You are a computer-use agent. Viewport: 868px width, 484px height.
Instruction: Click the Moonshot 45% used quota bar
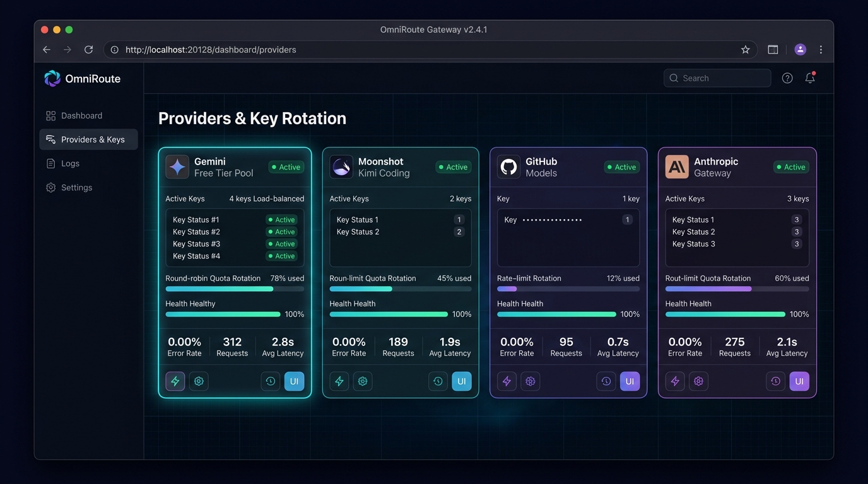click(x=401, y=289)
